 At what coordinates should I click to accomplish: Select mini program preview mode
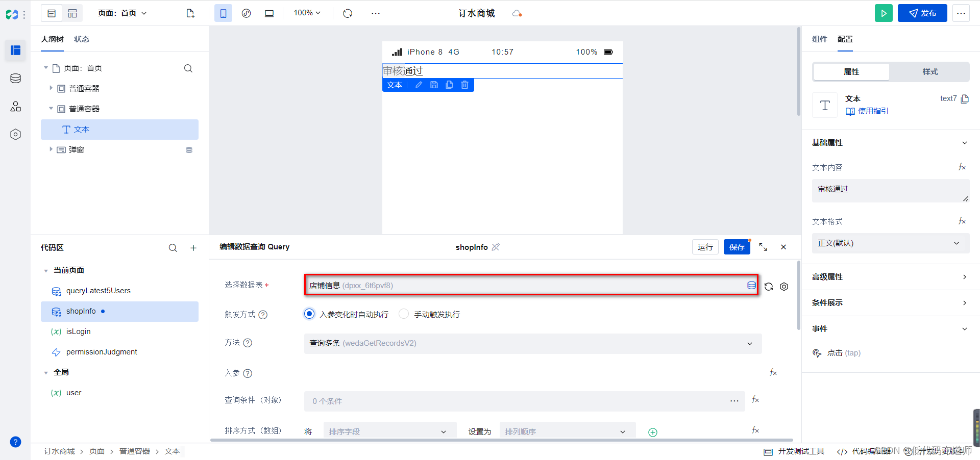coord(247,13)
